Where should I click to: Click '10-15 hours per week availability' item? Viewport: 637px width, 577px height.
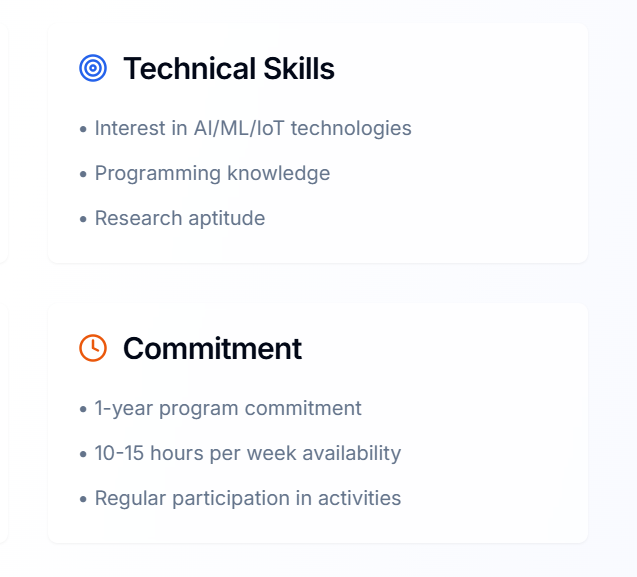248,453
